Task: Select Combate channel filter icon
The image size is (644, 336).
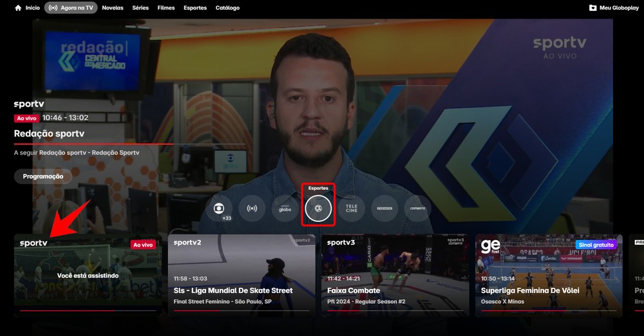Action: pos(418,209)
